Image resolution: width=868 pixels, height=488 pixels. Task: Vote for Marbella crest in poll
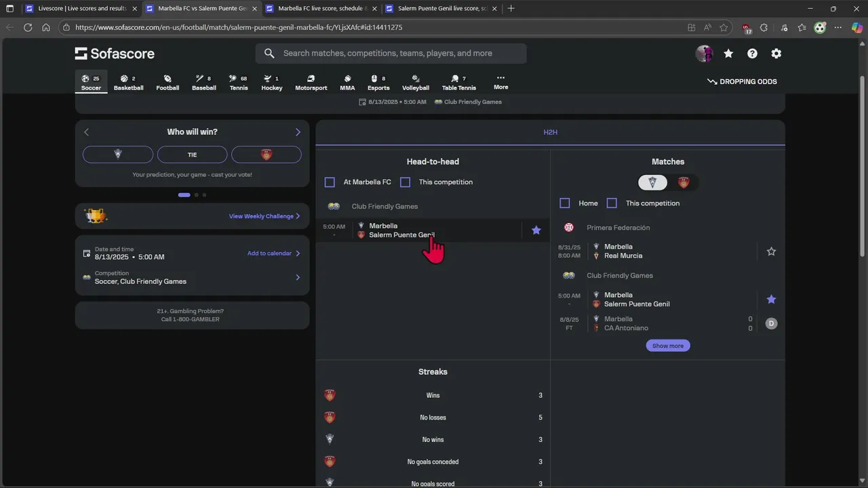coord(118,155)
